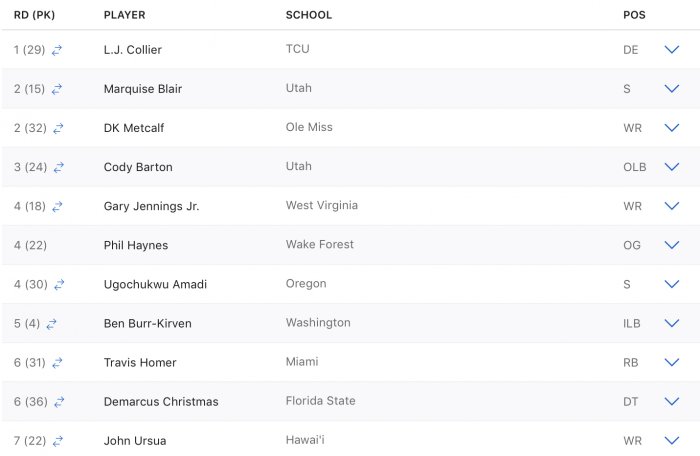
Task: Expand the Phil Haynes row chevron
Action: (671, 245)
